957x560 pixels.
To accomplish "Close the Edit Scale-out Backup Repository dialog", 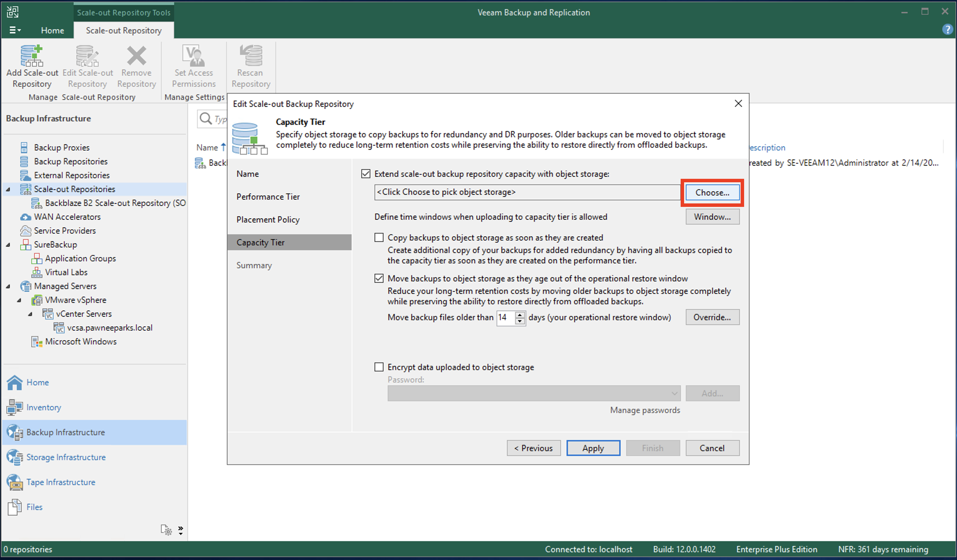I will [738, 104].
